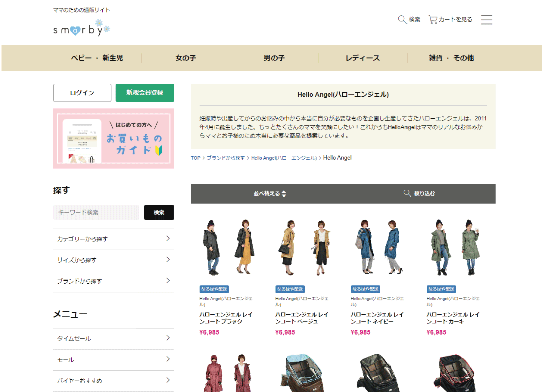Expand カテゴリーから探す
542x392 pixels.
(x=113, y=239)
